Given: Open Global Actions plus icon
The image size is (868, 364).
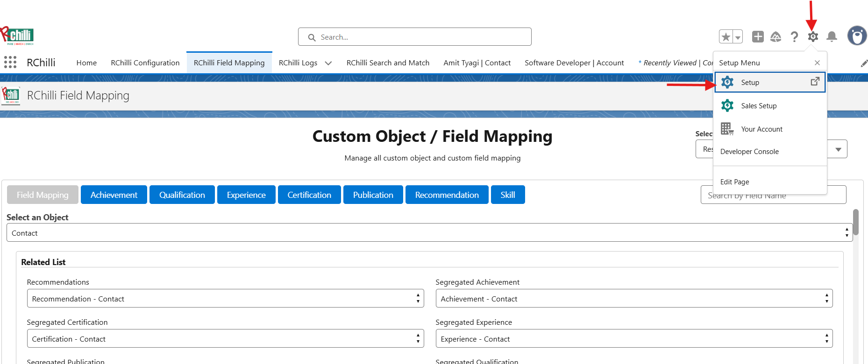Looking at the screenshot, I should click(758, 36).
